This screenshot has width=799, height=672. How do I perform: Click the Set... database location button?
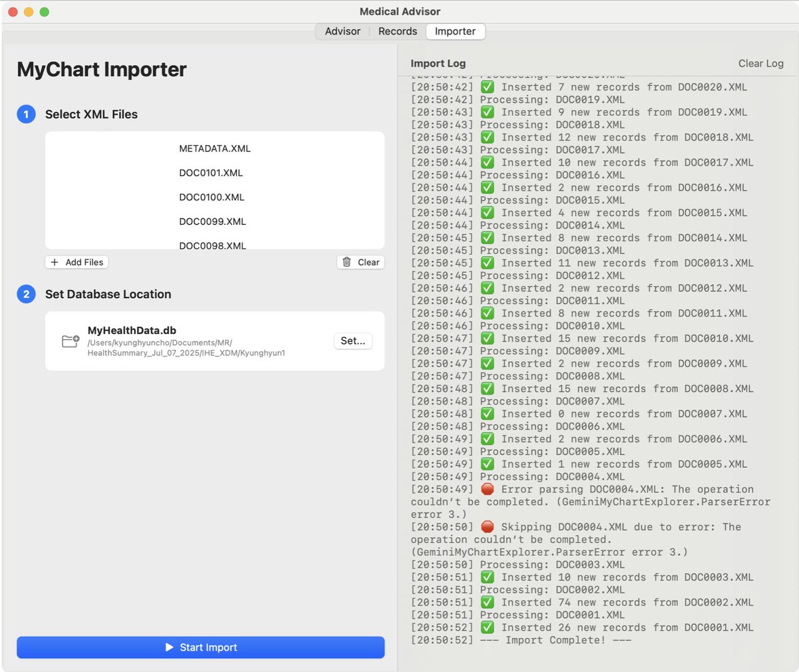tap(353, 341)
